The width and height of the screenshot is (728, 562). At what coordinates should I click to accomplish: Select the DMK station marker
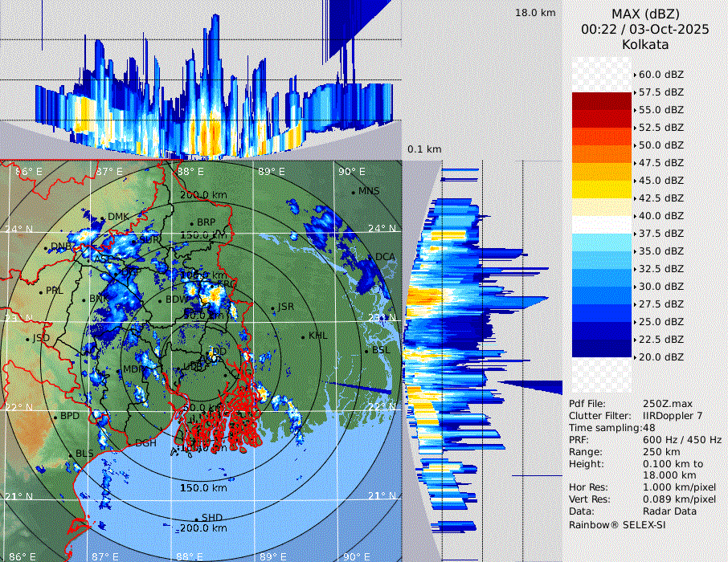click(x=104, y=217)
